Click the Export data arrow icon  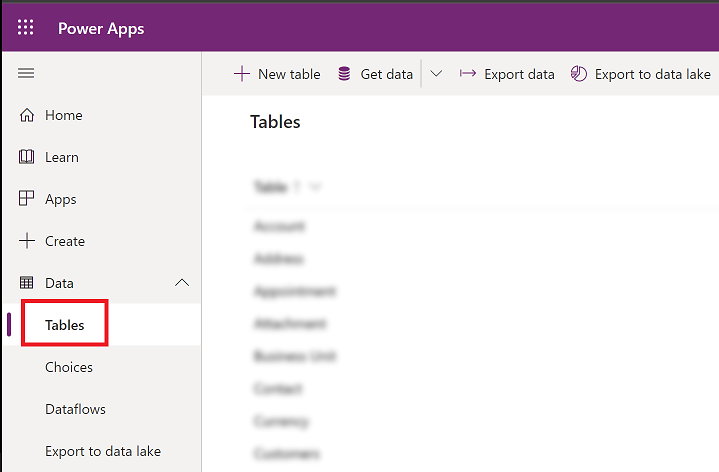[468, 73]
